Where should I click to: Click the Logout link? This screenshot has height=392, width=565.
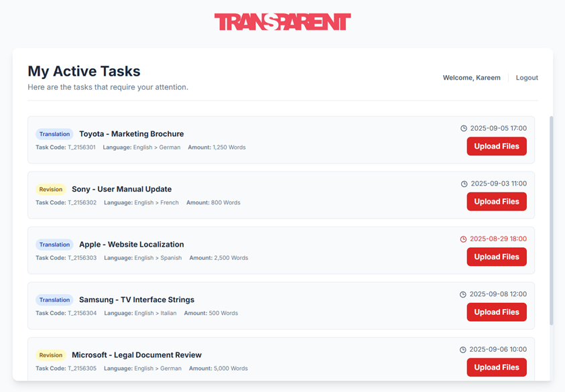coord(527,77)
